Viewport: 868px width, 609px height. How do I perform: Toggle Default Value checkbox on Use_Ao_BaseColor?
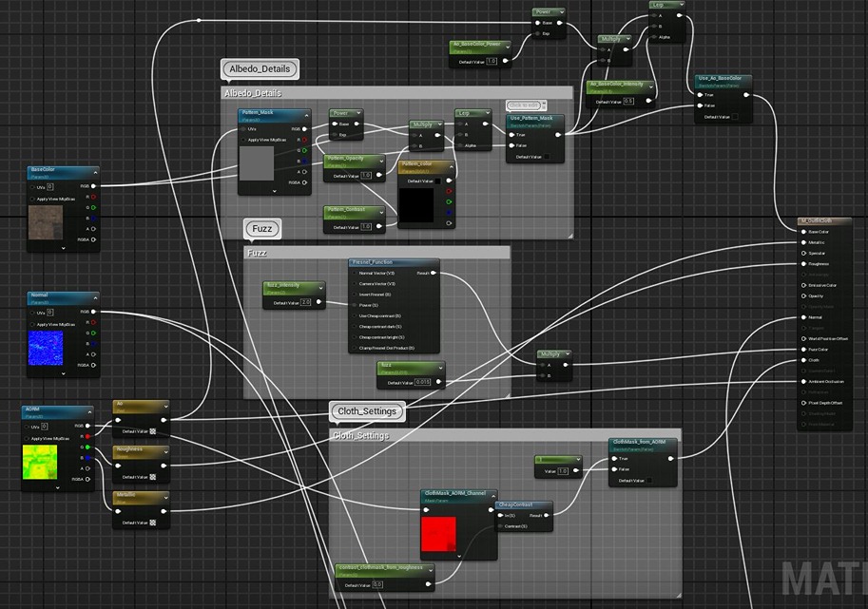[734, 117]
